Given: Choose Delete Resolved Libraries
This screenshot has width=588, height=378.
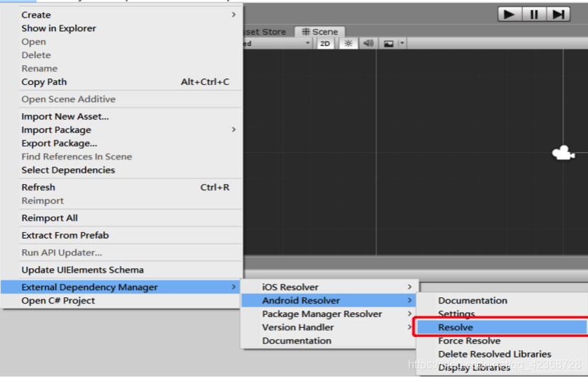Looking at the screenshot, I should (502, 355).
